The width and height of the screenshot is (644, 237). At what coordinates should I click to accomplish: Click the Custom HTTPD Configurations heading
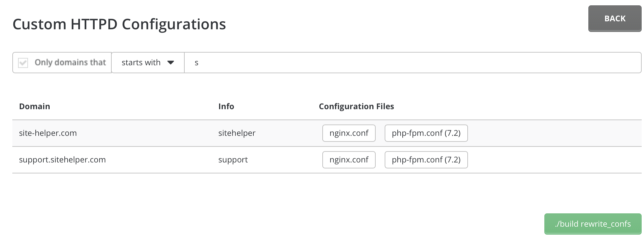(119, 24)
